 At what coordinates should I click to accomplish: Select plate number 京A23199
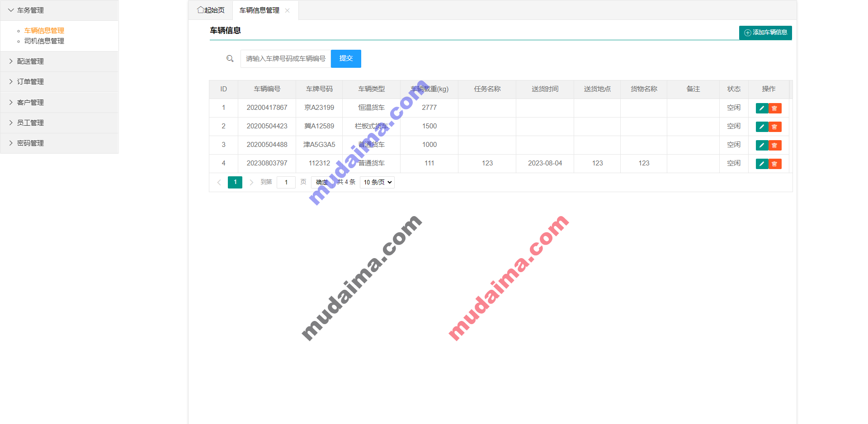319,108
